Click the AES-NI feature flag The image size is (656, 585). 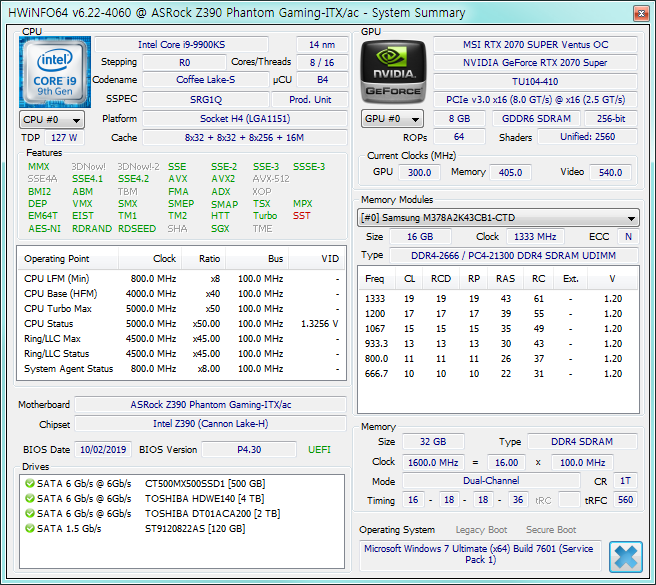(44, 229)
